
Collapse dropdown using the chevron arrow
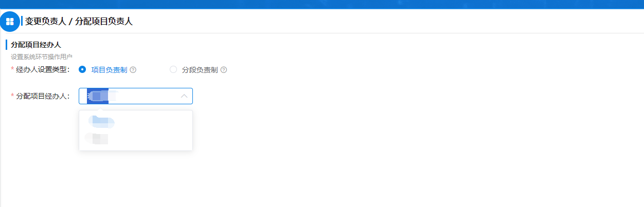coord(184,96)
